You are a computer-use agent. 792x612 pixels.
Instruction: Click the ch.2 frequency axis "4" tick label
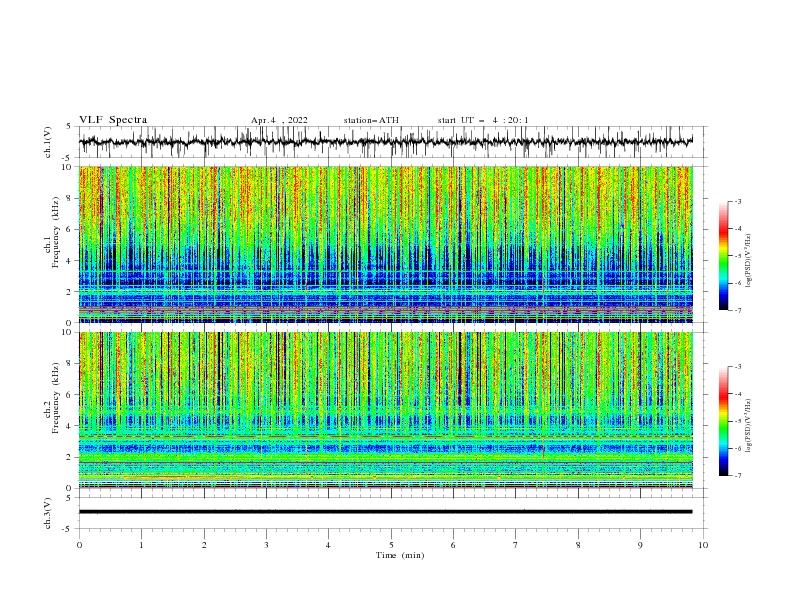[71, 426]
